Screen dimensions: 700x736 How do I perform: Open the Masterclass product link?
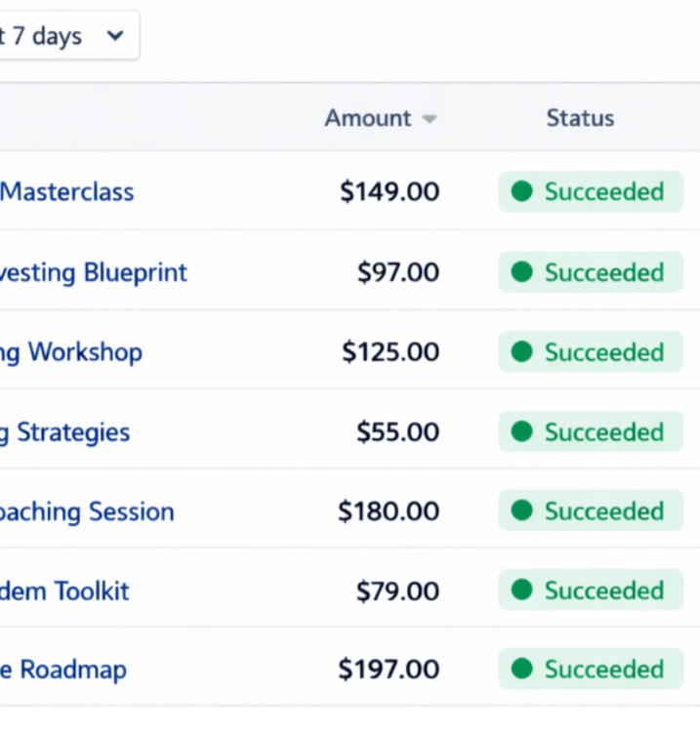67,191
